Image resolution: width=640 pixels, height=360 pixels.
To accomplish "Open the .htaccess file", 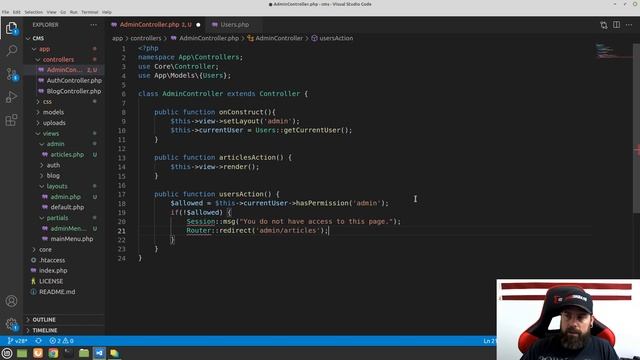I will [64, 260].
